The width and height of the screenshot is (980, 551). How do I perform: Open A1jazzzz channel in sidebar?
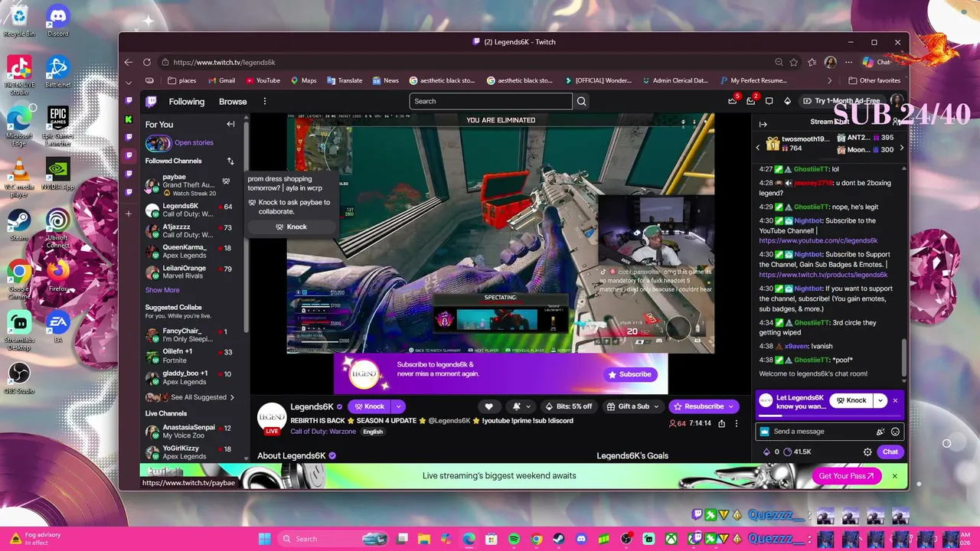click(189, 231)
